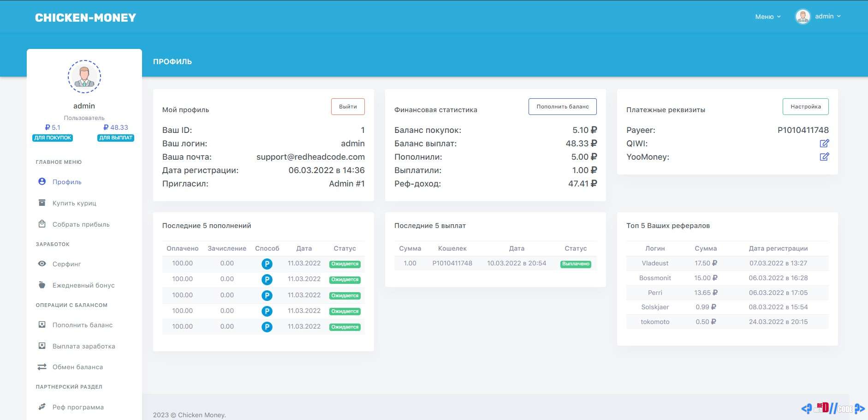Click the Обмен баланса arrows icon

pos(42,367)
